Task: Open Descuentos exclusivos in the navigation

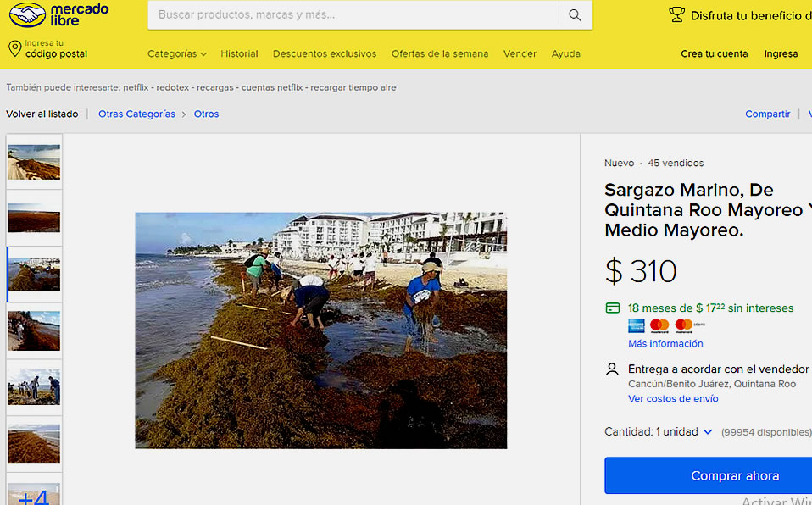Action: (325, 54)
